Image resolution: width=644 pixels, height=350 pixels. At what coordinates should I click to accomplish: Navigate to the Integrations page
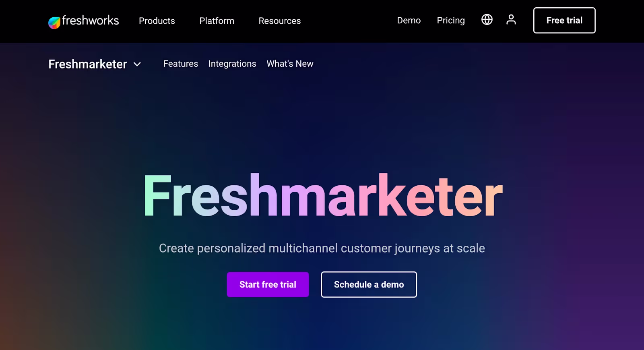click(x=232, y=64)
